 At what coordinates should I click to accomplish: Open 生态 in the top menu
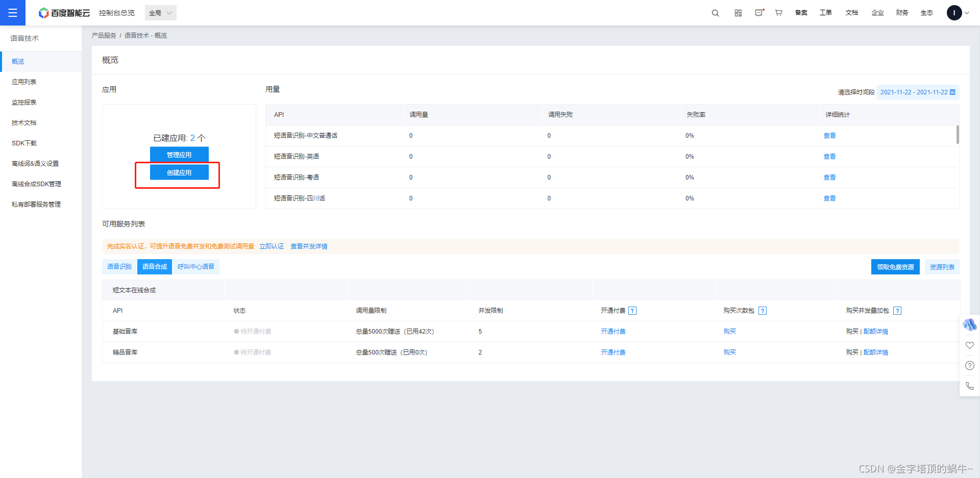coord(927,13)
